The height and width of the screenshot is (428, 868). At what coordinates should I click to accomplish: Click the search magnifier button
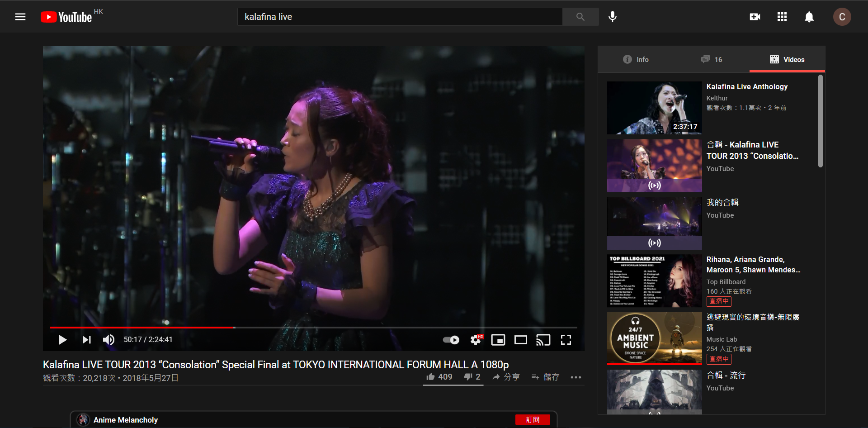click(x=580, y=17)
